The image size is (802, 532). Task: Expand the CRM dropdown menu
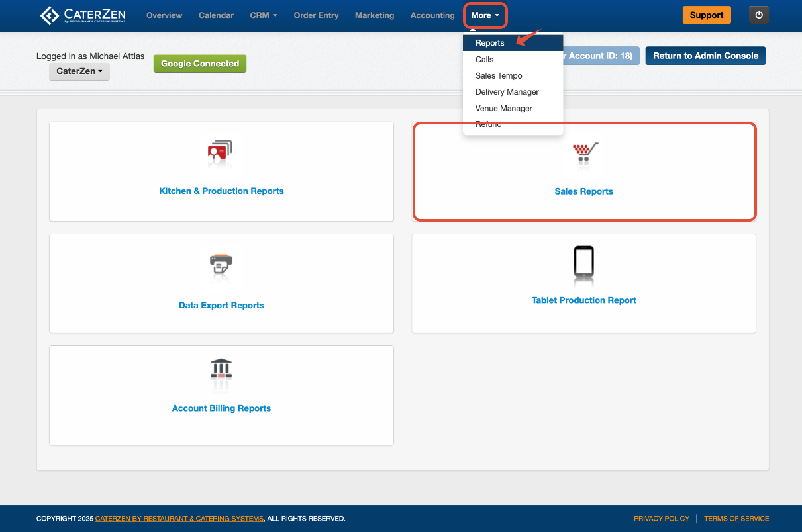pos(264,15)
